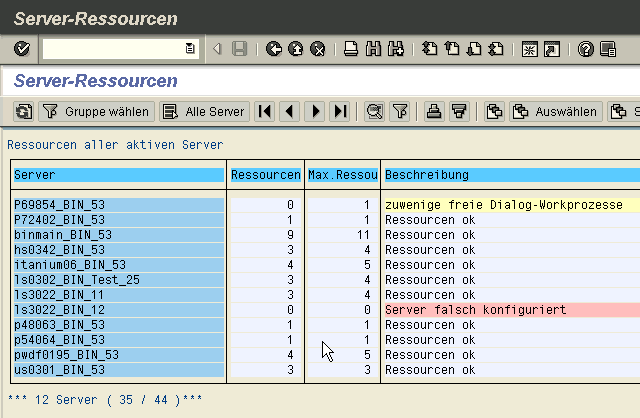Click the Find binoculars icon
This screenshot has width=640, height=418.
(373, 49)
